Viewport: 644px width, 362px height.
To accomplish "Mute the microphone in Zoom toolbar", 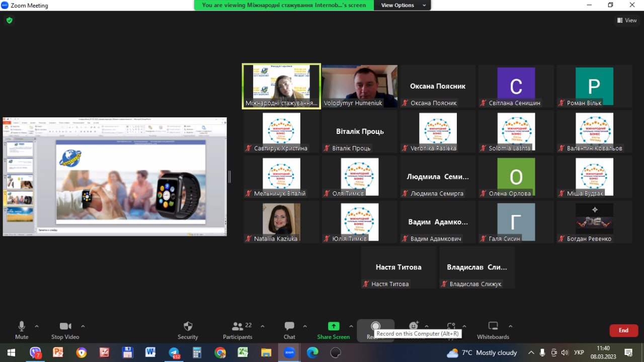I will (22, 330).
